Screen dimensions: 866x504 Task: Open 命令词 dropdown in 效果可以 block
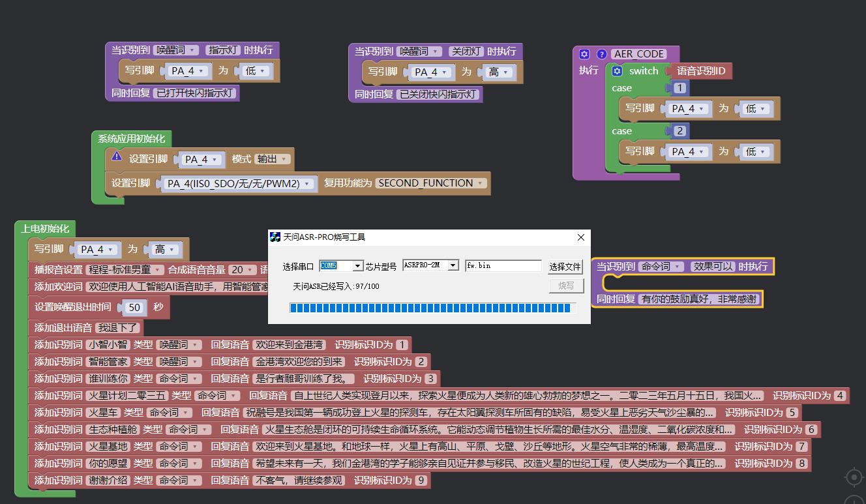(x=661, y=267)
